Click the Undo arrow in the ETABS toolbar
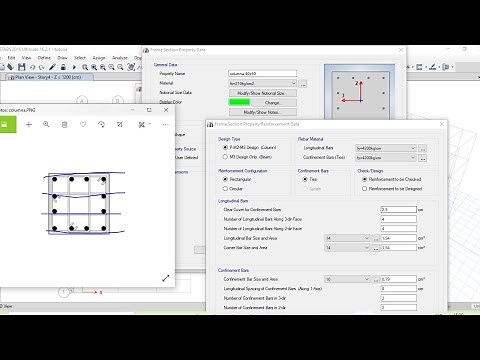The image size is (480, 360). pos(32,67)
